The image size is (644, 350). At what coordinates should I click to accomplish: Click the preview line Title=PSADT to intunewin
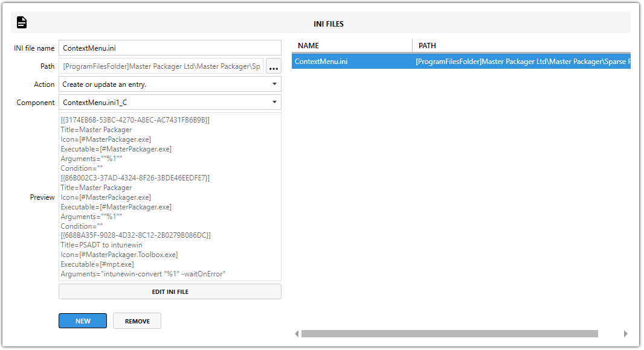[101, 245]
